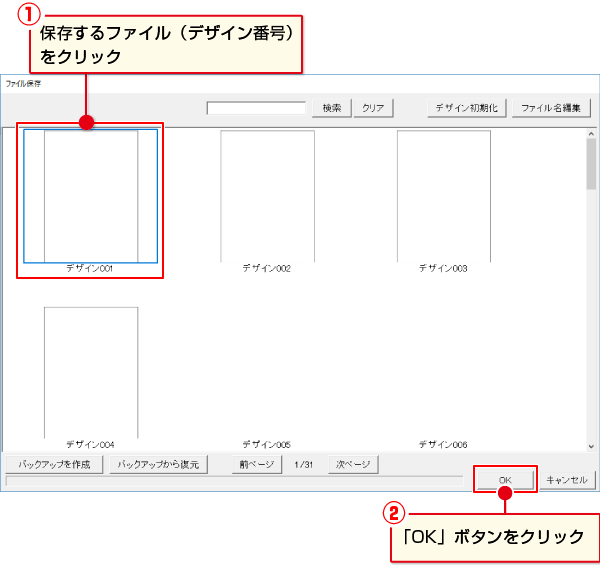Click the ファイル保存 window title
This screenshot has height=565, width=600.
23,84
